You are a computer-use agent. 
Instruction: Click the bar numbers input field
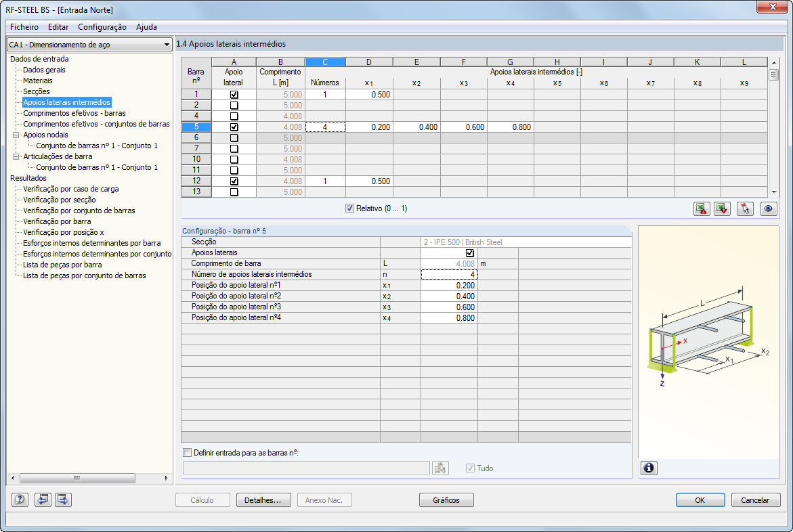pyautogui.click(x=307, y=468)
